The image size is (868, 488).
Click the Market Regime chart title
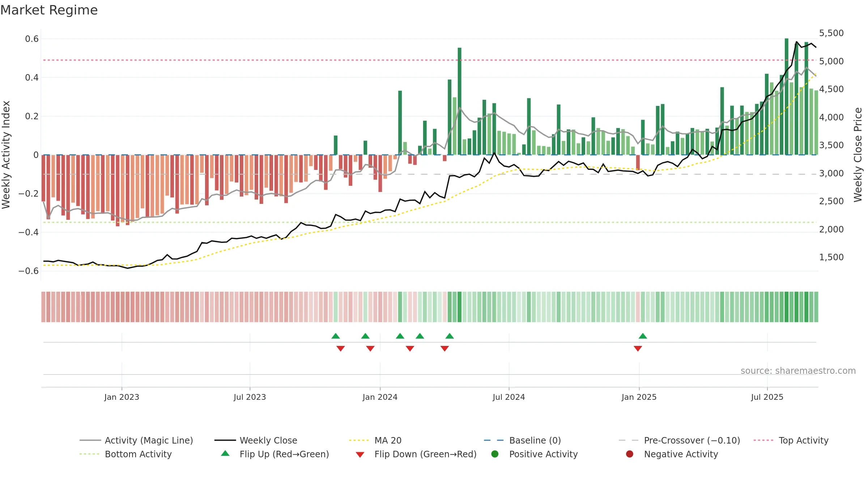pos(49,10)
